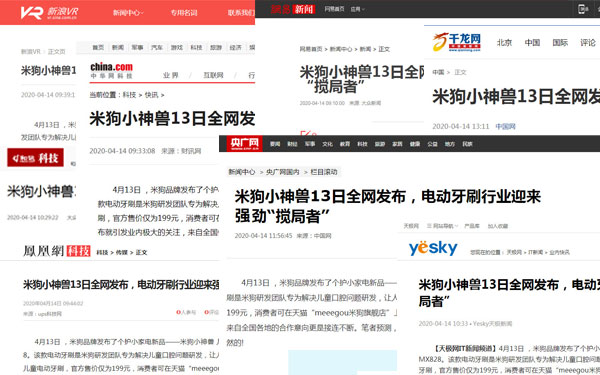The height and width of the screenshot is (375, 600).
Task: Click 新闻中心 in the 央广网 breadcrumb
Action: click(241, 172)
